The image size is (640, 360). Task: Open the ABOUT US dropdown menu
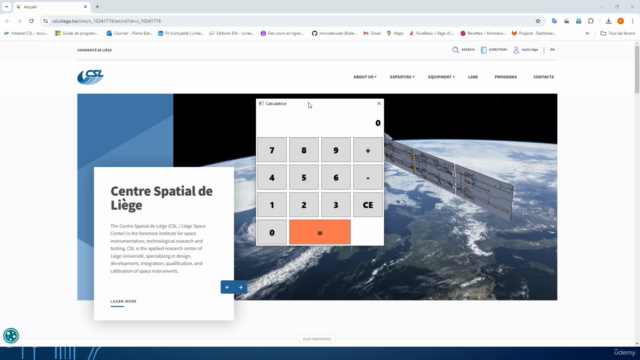(x=365, y=77)
